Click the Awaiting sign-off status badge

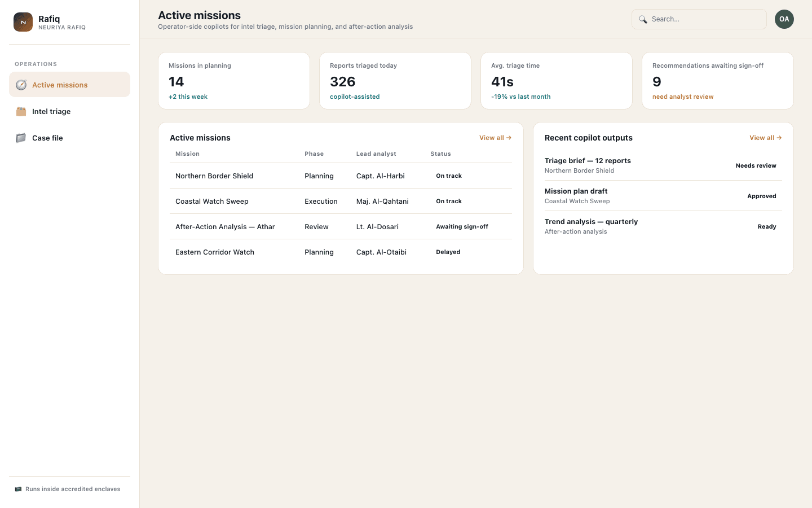click(462, 226)
